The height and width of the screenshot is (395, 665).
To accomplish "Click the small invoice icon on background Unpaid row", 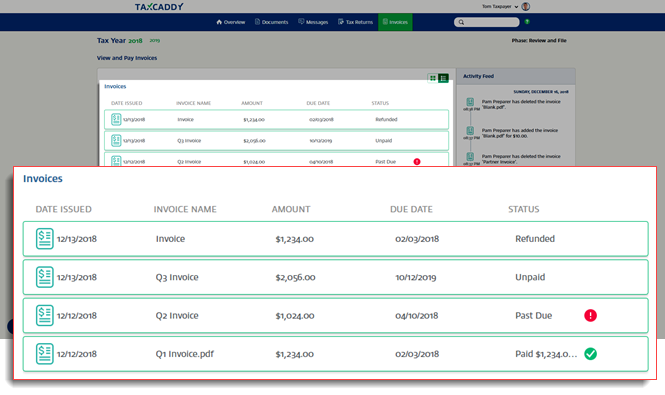I will click(116, 140).
